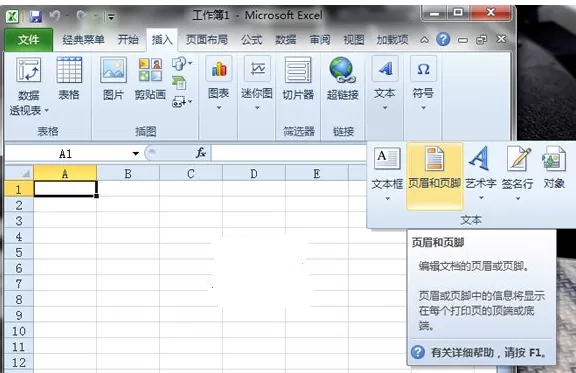This screenshot has width=576, height=373.
Task: Insert a 表格 (Table)
Action: pyautogui.click(x=69, y=79)
